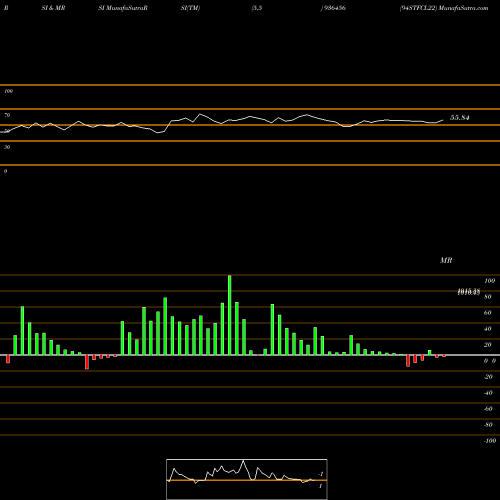Click the MR axis label -100

[490, 441]
